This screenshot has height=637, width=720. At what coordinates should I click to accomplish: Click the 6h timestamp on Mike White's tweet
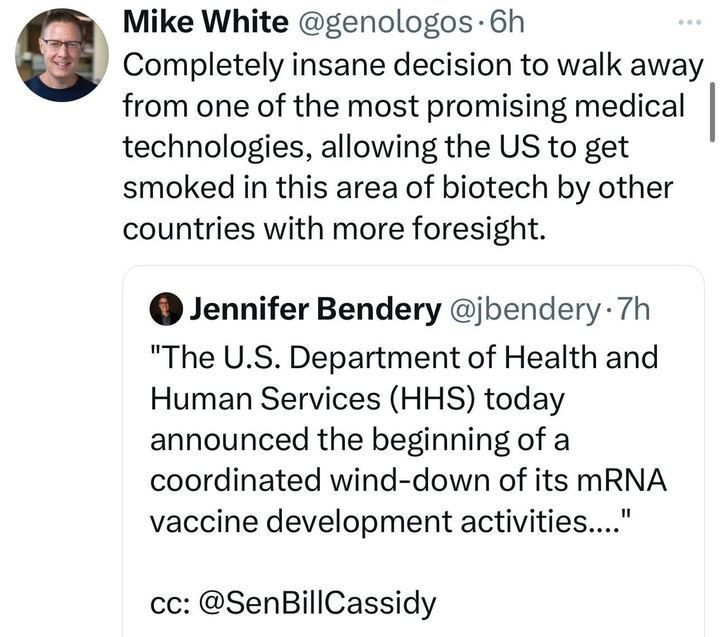coord(500,22)
